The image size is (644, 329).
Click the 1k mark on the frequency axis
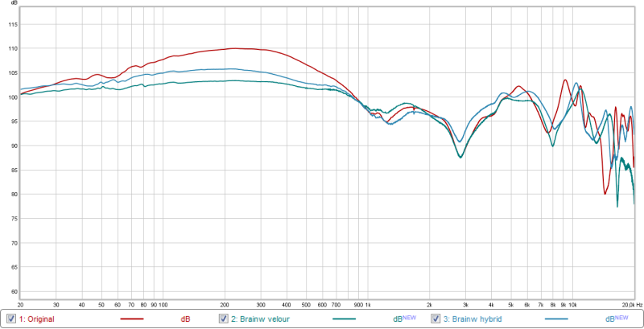(x=367, y=306)
